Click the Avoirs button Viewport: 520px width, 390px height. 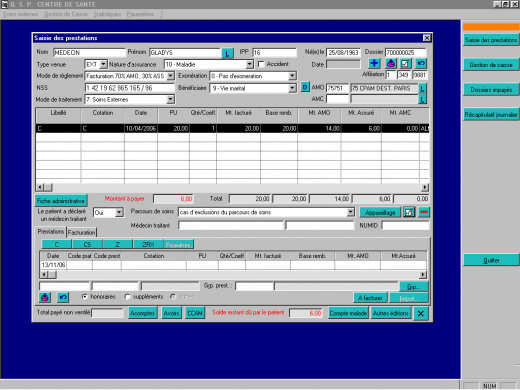click(x=171, y=313)
